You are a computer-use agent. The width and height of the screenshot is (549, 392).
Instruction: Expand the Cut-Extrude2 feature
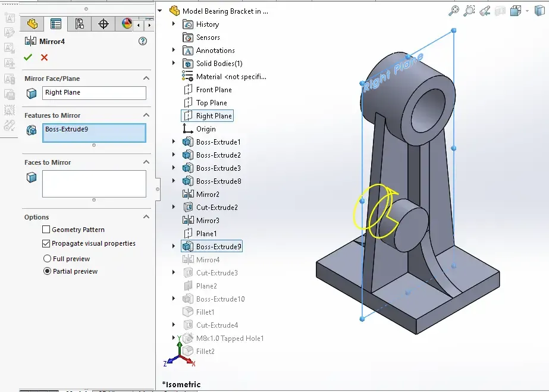pyautogui.click(x=174, y=207)
